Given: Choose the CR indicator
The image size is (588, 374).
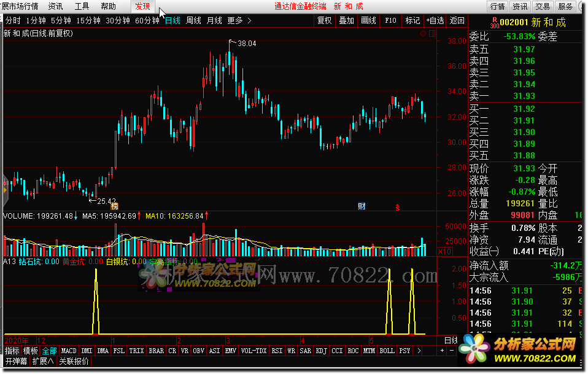Looking at the screenshot, I should [172, 351].
